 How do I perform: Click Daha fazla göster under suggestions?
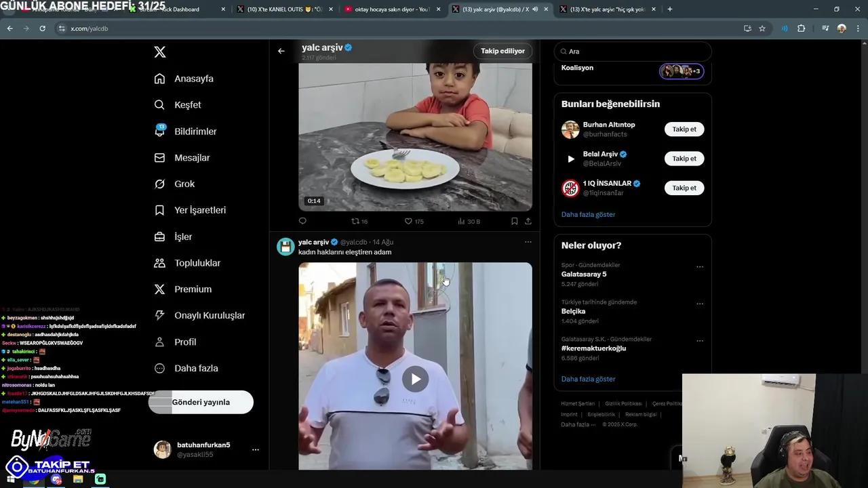pyautogui.click(x=588, y=214)
